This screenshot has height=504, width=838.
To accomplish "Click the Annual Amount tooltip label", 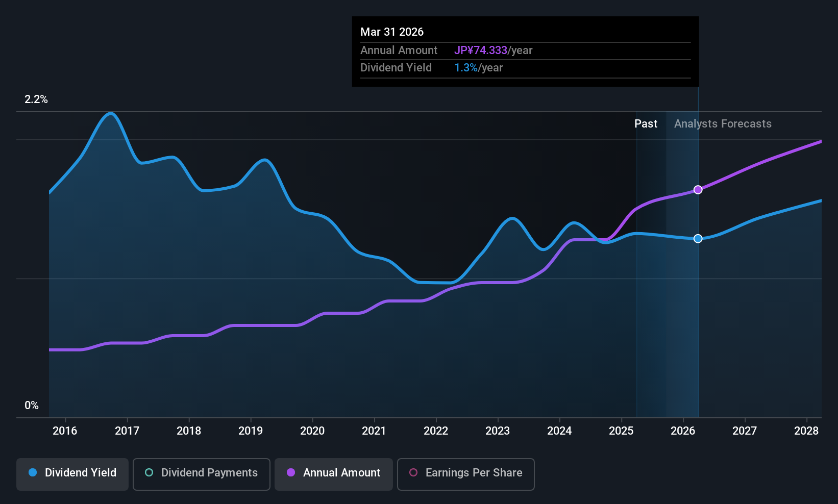I will 399,51.
